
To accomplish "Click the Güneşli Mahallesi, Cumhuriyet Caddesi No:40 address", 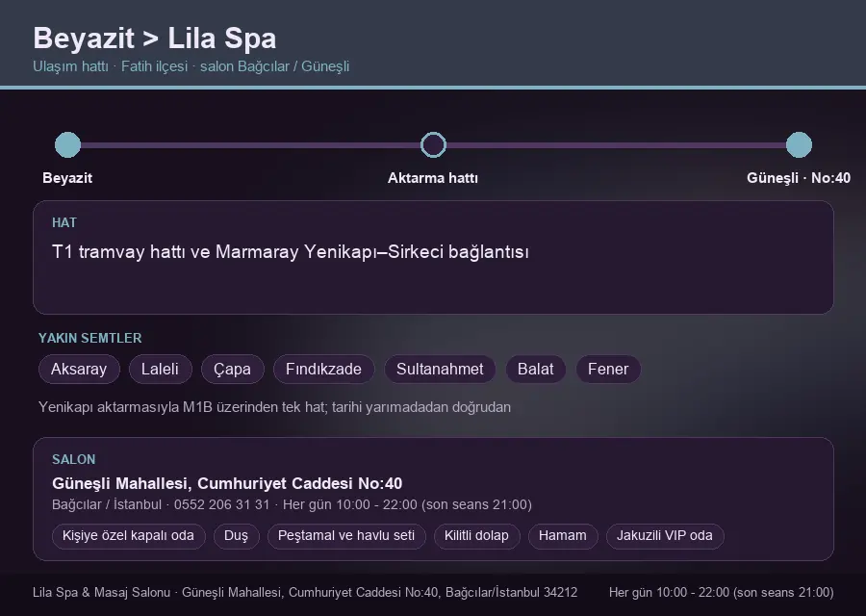I will click(x=227, y=483).
